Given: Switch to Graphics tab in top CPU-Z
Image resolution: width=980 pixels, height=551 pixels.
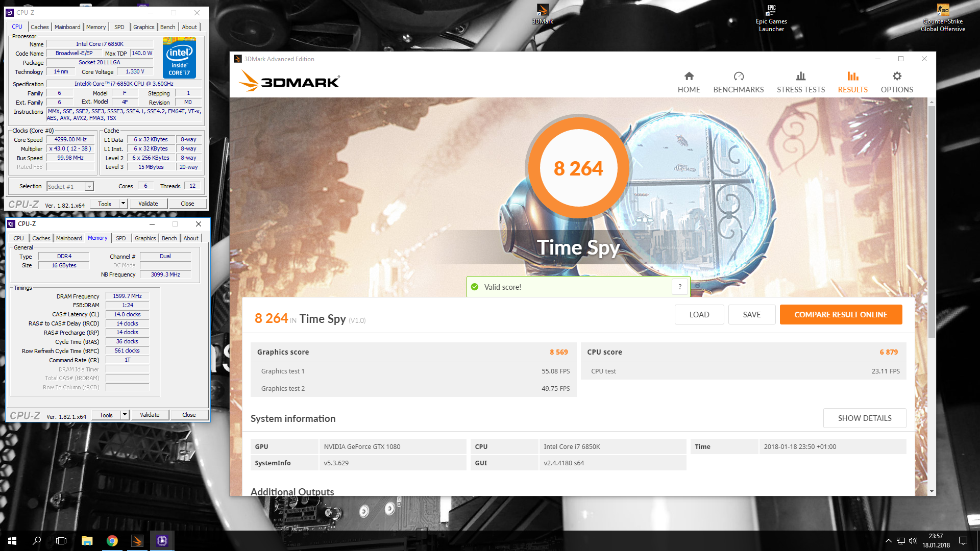Looking at the screenshot, I should click(143, 27).
